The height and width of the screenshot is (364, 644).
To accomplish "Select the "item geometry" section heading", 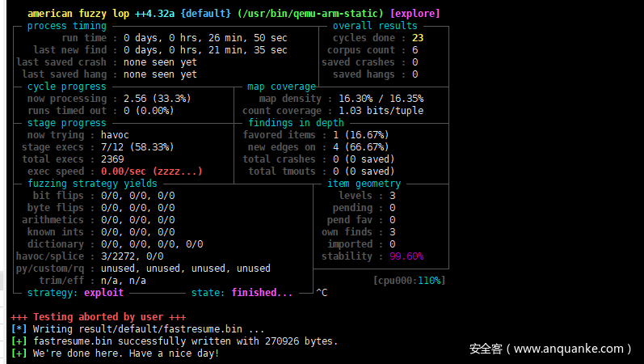I will click(x=364, y=184).
